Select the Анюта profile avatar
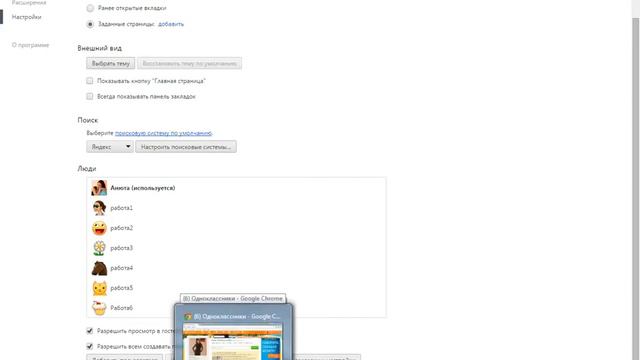The height and width of the screenshot is (360, 640). pos(99,188)
